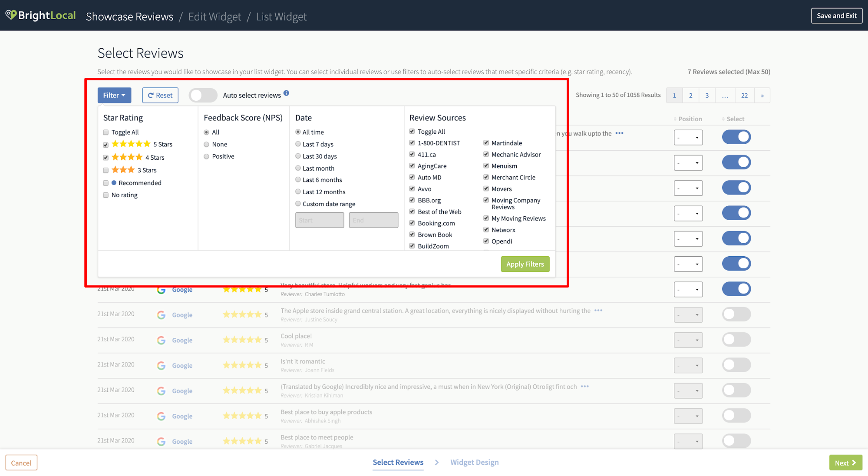Image resolution: width=868 pixels, height=476 pixels.
Task: Open position dropdown for Kristian Kihlman review
Action: [x=688, y=390]
